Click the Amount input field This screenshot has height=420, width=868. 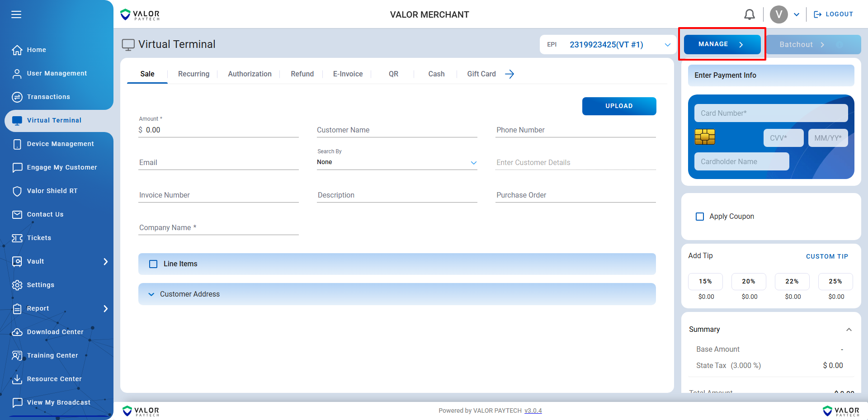(218, 130)
